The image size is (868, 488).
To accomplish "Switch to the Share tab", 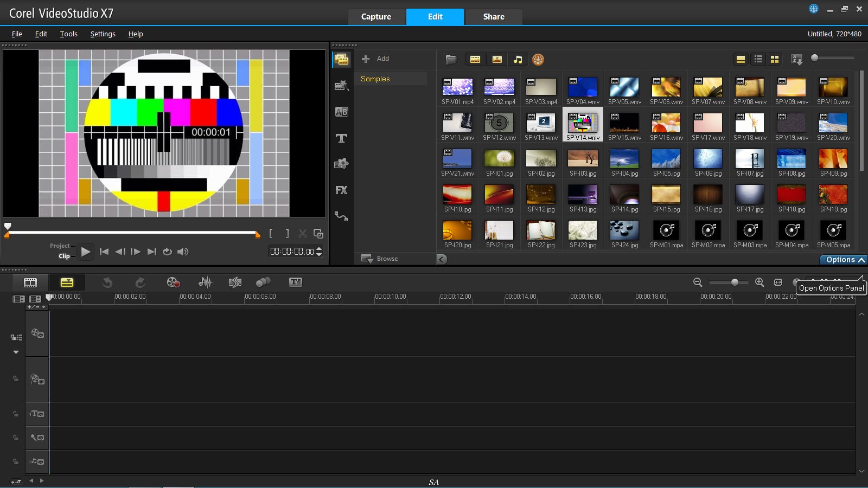I will pos(494,17).
